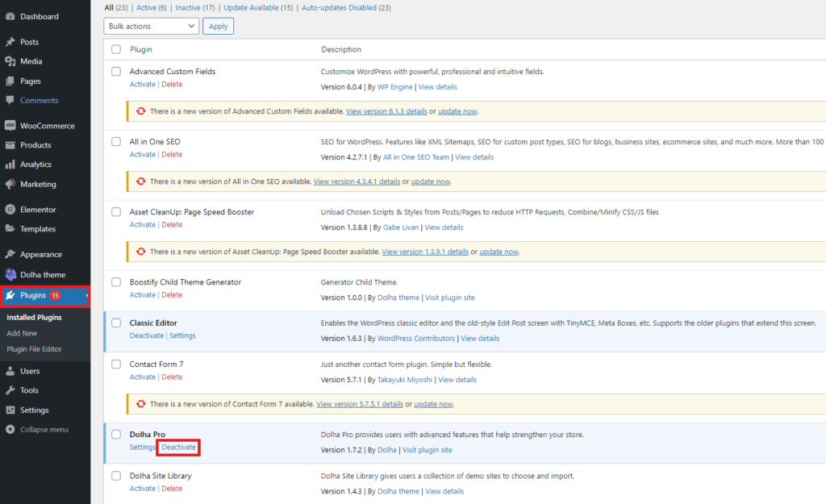Deactivate the Dolha Pro plugin
Viewport: 826px width, 504px height.
pos(178,447)
